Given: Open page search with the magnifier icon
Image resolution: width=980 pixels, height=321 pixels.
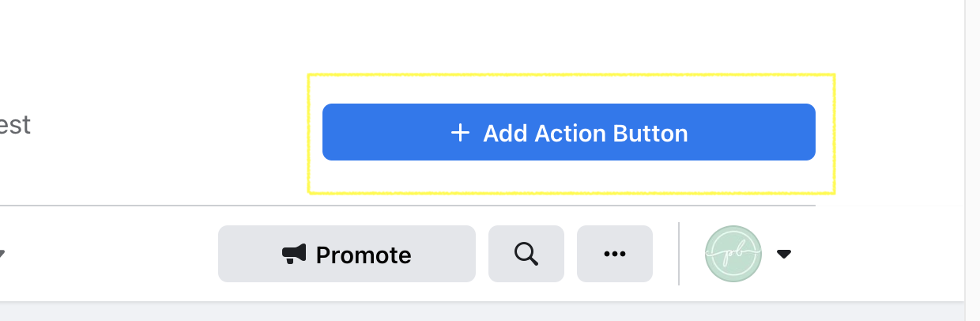Looking at the screenshot, I should 526,254.
